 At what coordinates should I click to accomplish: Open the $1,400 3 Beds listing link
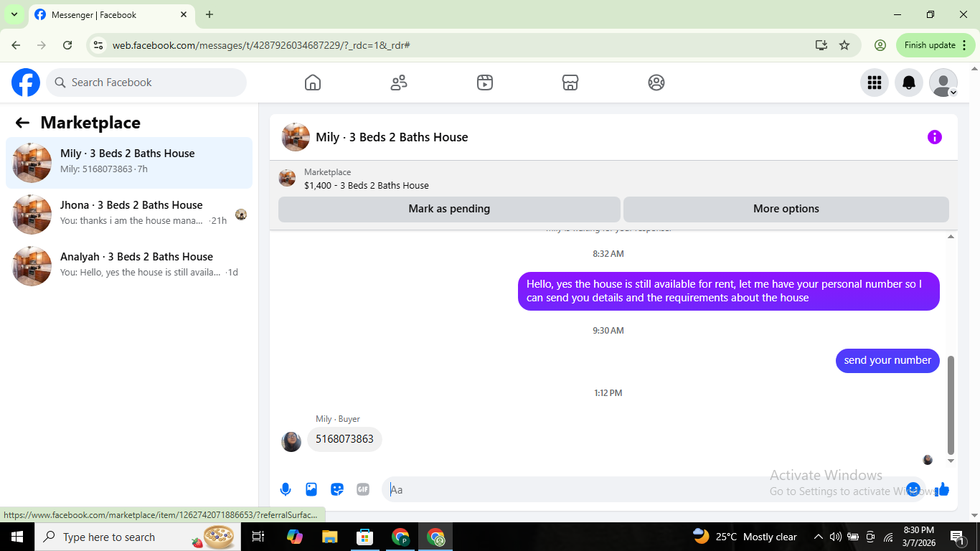(367, 185)
